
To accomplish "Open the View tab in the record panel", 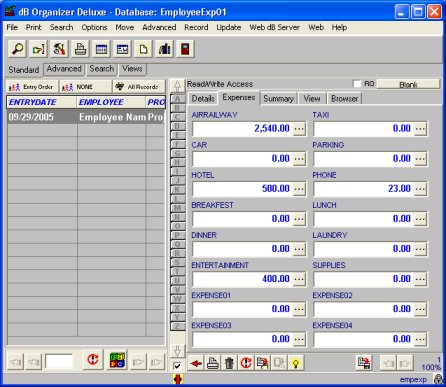I will click(x=312, y=99).
